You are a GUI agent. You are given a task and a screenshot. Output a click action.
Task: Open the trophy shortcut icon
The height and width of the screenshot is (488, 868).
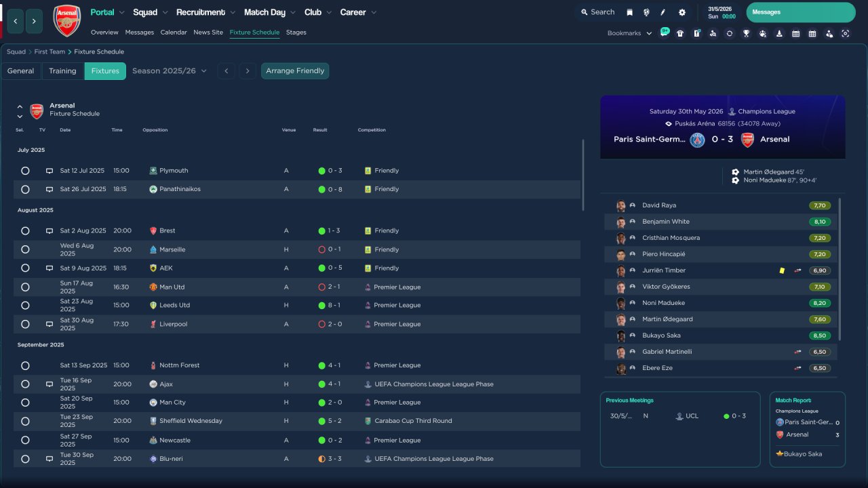pyautogui.click(x=746, y=33)
